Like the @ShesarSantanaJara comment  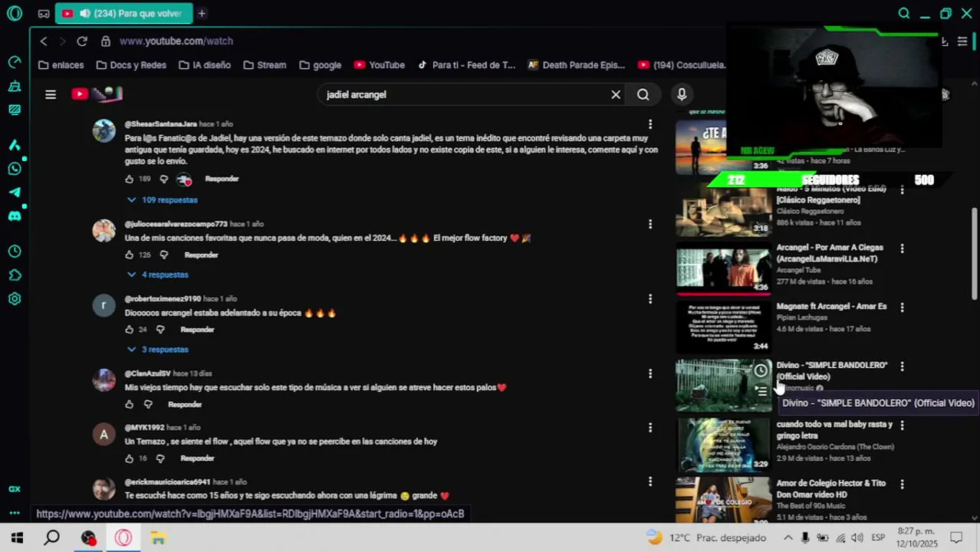pos(129,179)
